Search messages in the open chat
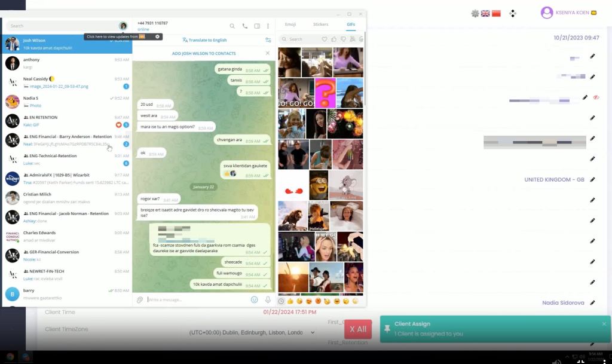This screenshot has height=364, width=612. (232, 26)
